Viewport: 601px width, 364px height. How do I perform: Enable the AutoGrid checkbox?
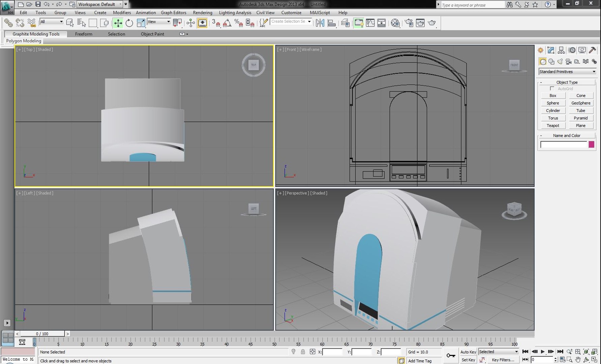(552, 89)
